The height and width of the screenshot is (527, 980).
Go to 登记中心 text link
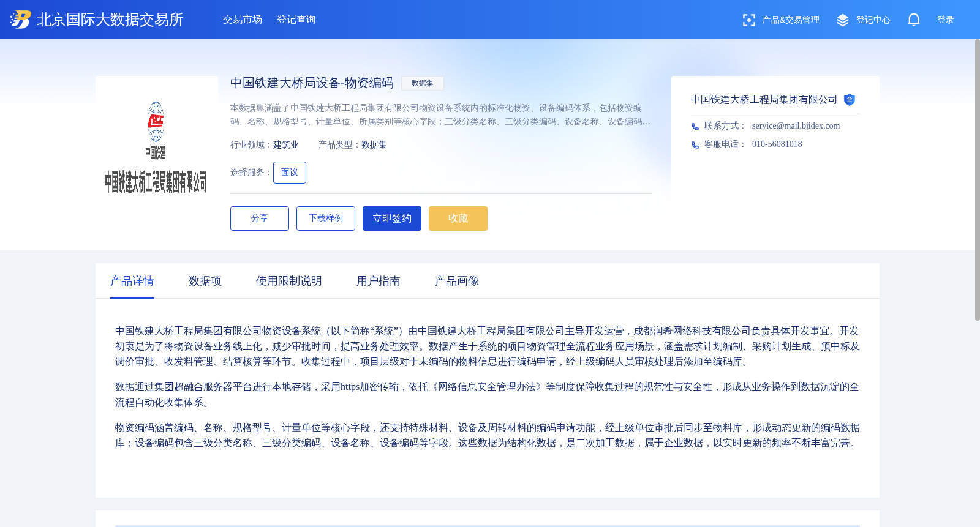coord(873,20)
